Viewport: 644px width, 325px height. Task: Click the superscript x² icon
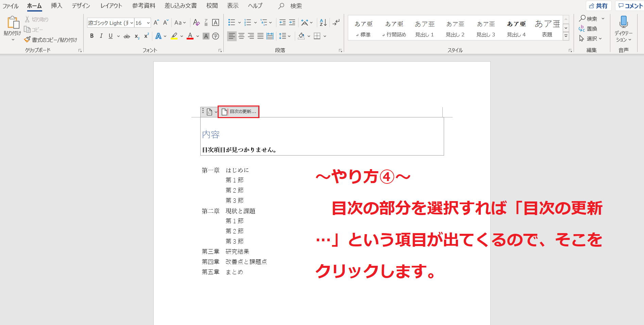click(147, 36)
